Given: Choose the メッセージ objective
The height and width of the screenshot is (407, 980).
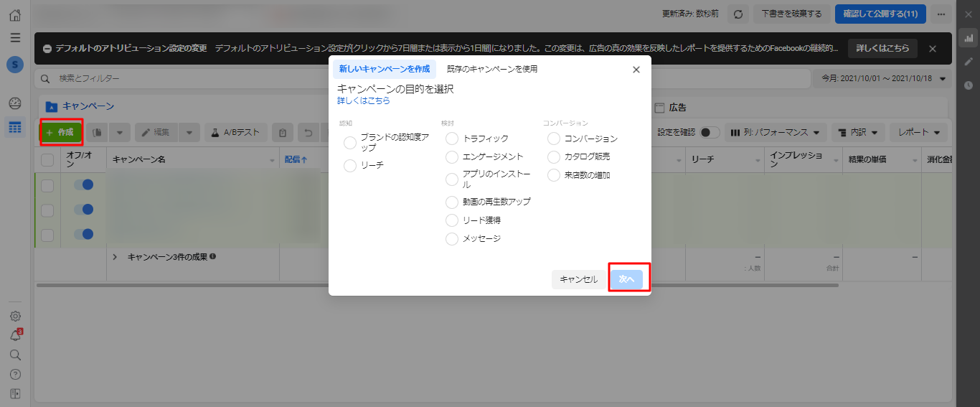Looking at the screenshot, I should (452, 239).
